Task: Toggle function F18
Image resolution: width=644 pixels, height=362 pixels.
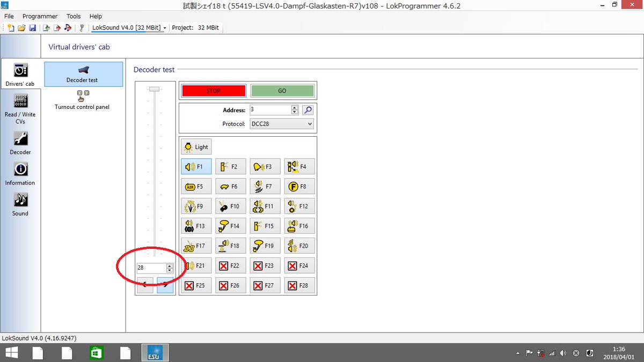Action: click(231, 246)
